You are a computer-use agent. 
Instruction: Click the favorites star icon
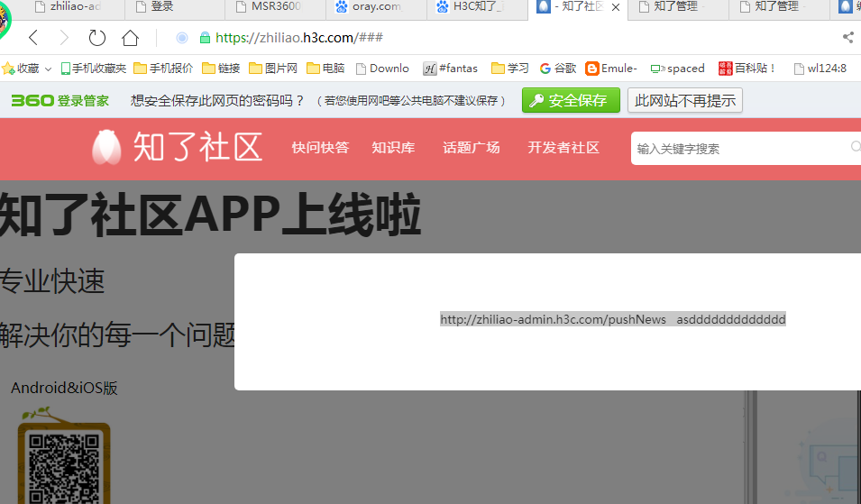(x=8, y=69)
